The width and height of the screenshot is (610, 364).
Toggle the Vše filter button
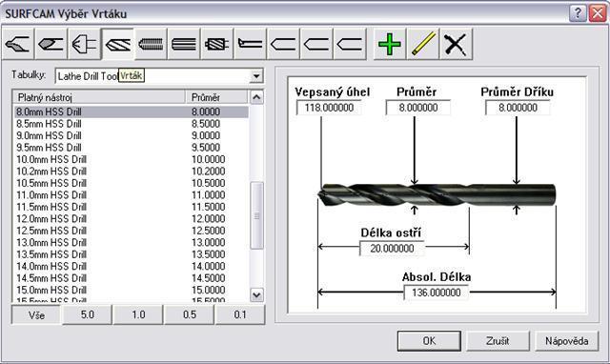(36, 314)
